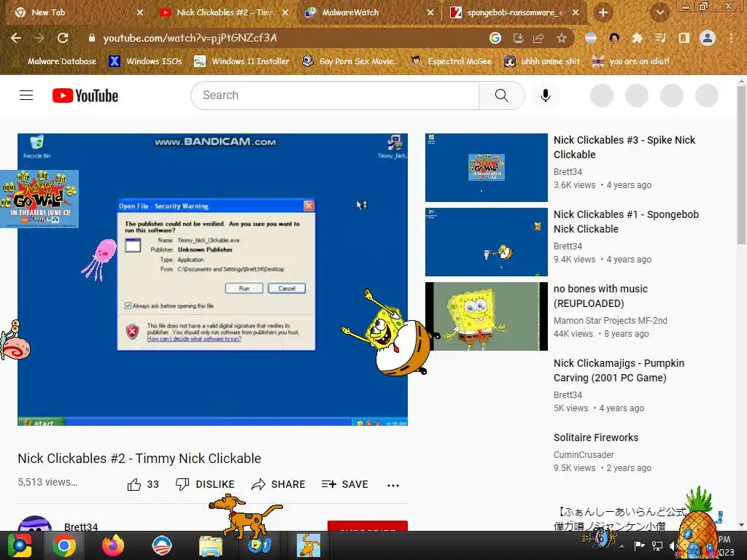Open the Nick Clickamajigs Pumpkin Carving title
This screenshot has height=560, width=747.
pos(619,370)
